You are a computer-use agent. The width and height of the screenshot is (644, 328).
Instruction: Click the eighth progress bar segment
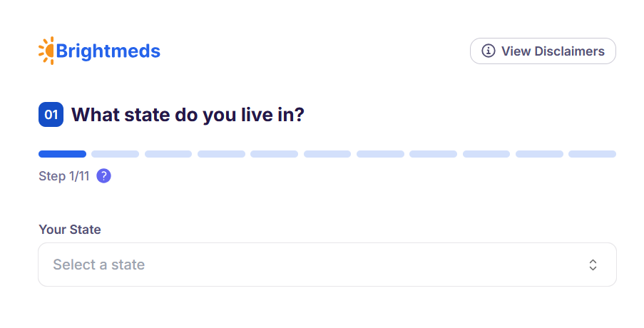tap(433, 154)
